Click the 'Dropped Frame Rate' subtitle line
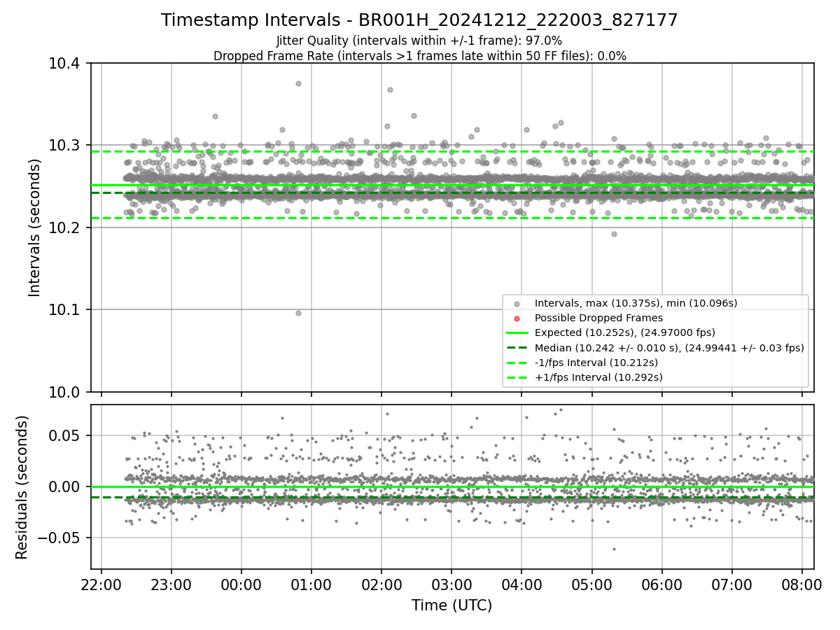Image resolution: width=840 pixels, height=630 pixels. [419, 55]
